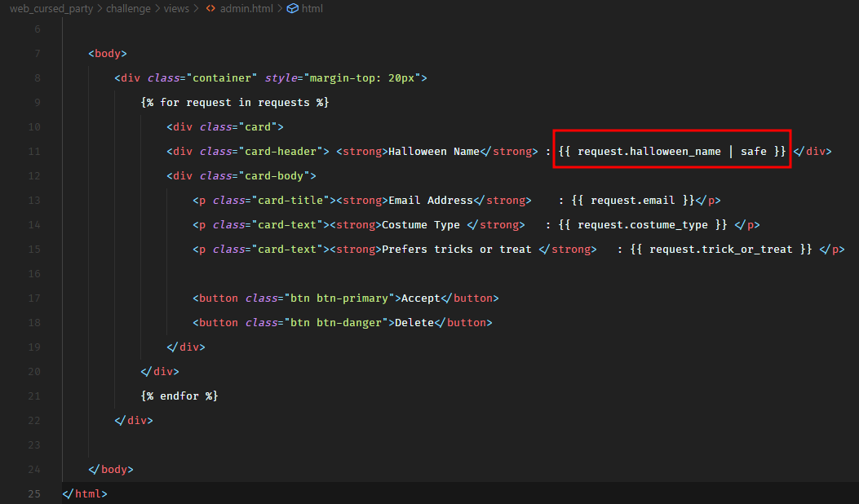Expand the views breadcrumb segment
The image size is (859, 504).
tap(175, 9)
